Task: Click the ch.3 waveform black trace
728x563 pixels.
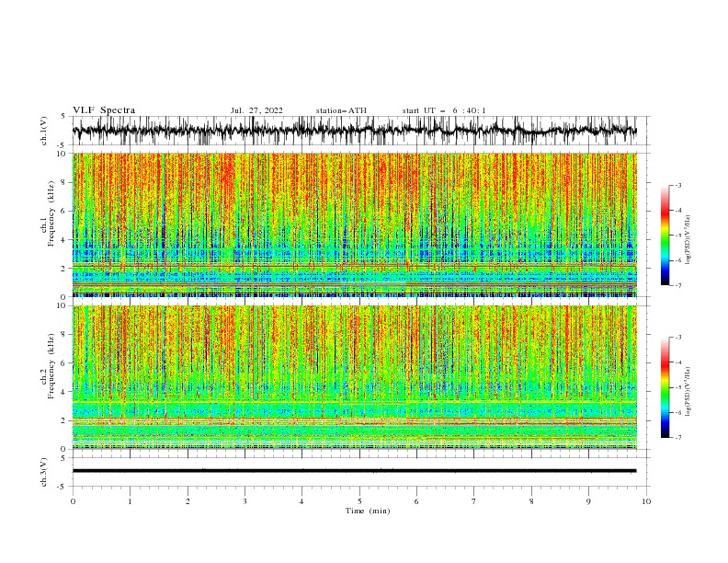Action: click(354, 471)
